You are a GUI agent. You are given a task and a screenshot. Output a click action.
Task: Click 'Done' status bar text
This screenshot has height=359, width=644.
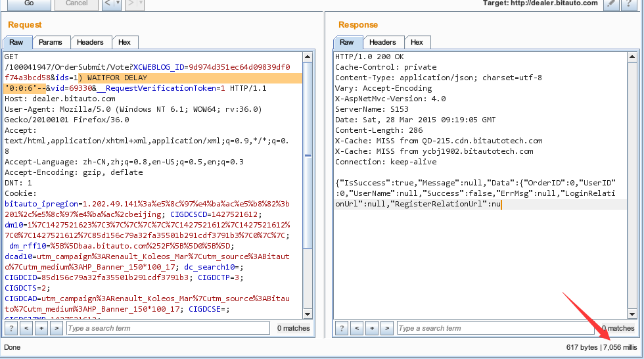(12, 347)
